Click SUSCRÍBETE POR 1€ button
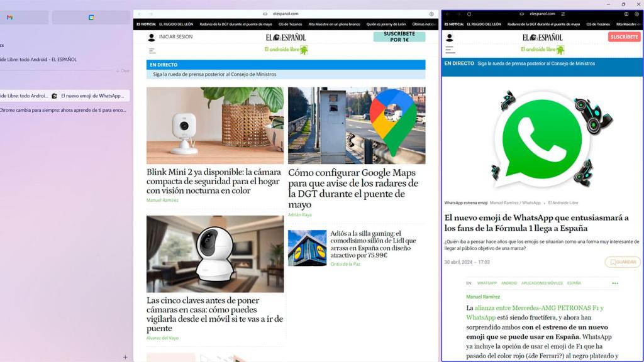Screen dimensions: 644x362 (399, 36)
